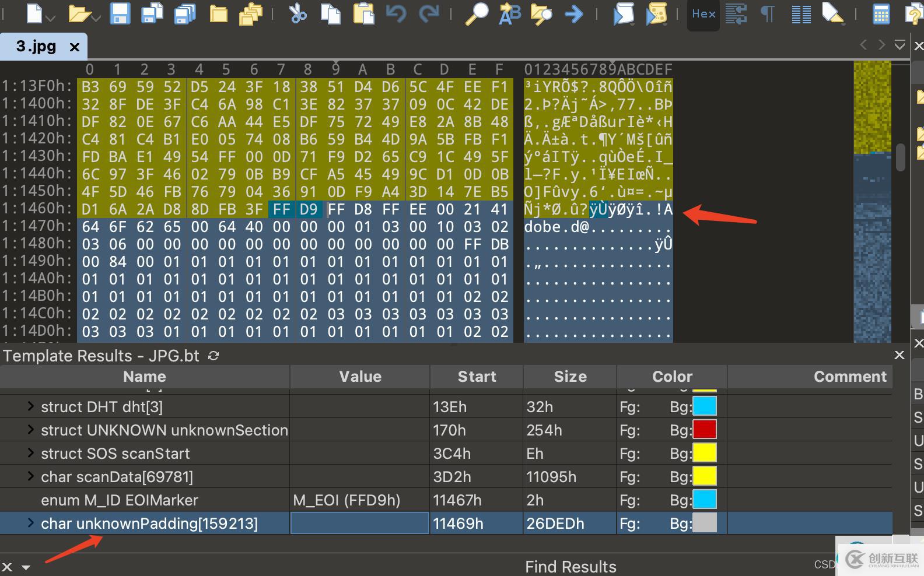Run template icon in toolbar
Screen dimensions: 924x576
tap(656, 13)
